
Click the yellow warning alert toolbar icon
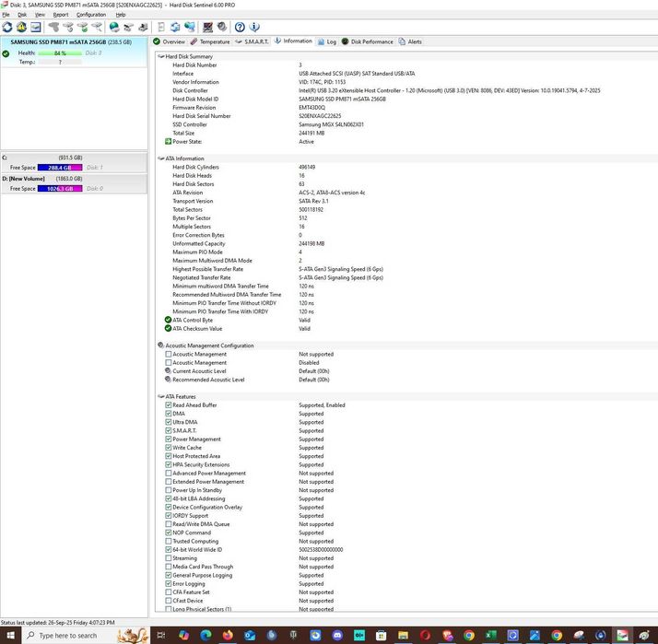pos(21,28)
